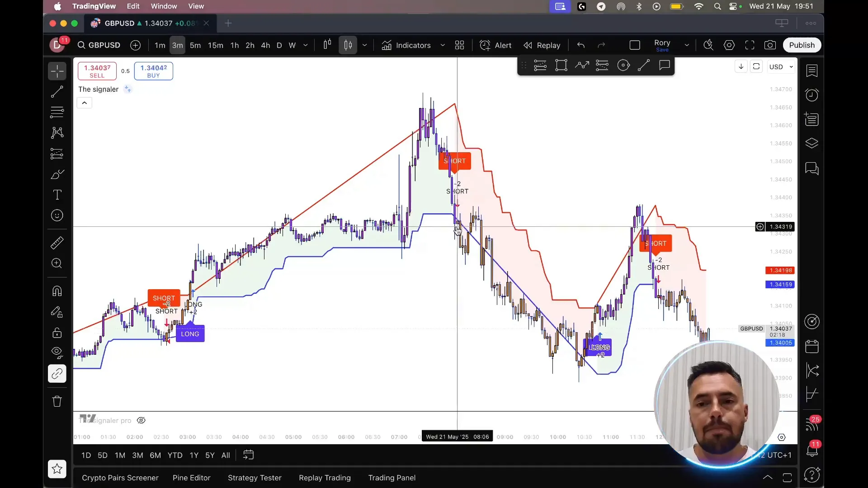Select the ruler measure tool
Viewport: 868px width, 488px height.
(x=57, y=243)
